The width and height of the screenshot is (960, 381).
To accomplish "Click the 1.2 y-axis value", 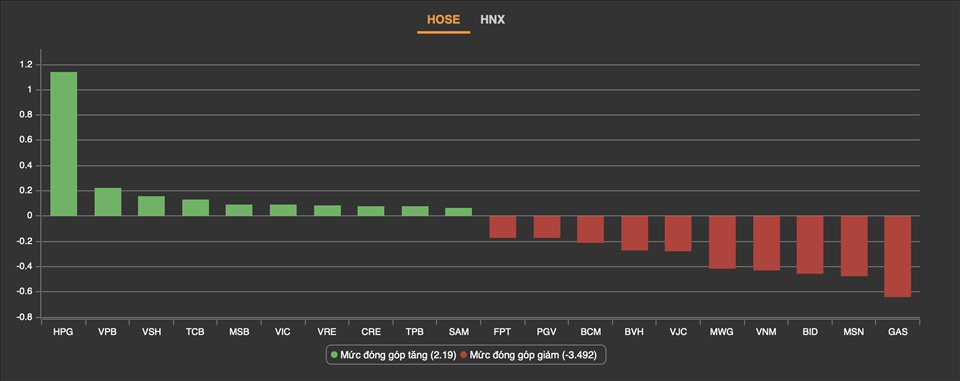I will pos(26,64).
